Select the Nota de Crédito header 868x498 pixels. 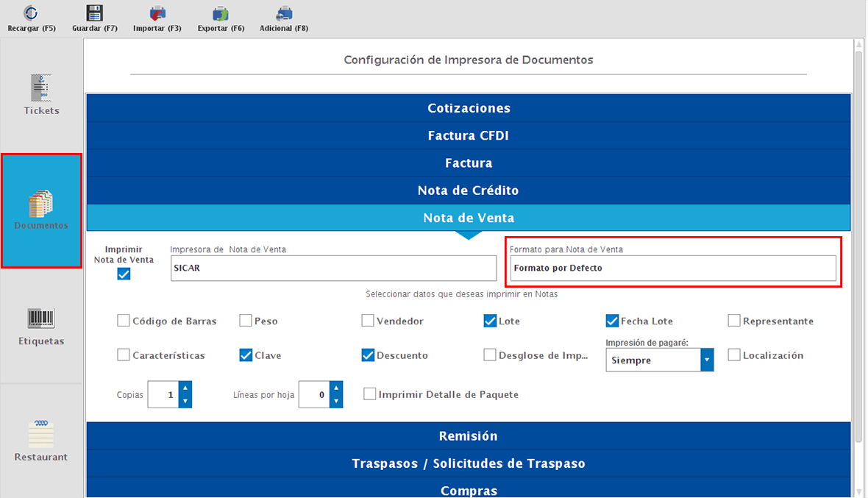pos(469,190)
